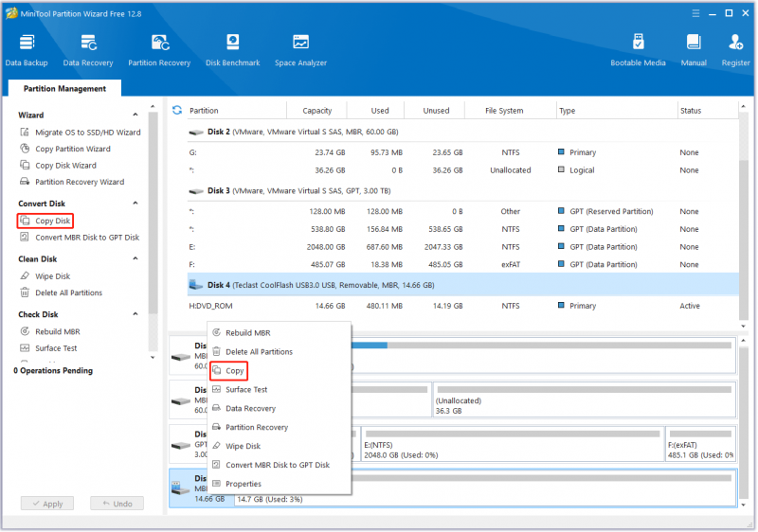Switch to Partition Management tab
Viewport: 758px width, 532px height.
pyautogui.click(x=64, y=88)
